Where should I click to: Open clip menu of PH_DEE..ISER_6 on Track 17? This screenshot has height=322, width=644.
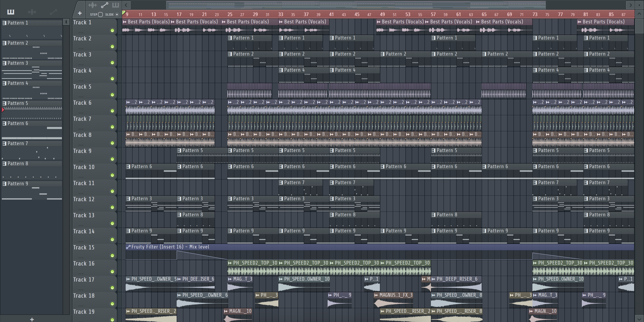pyautogui.click(x=179, y=279)
